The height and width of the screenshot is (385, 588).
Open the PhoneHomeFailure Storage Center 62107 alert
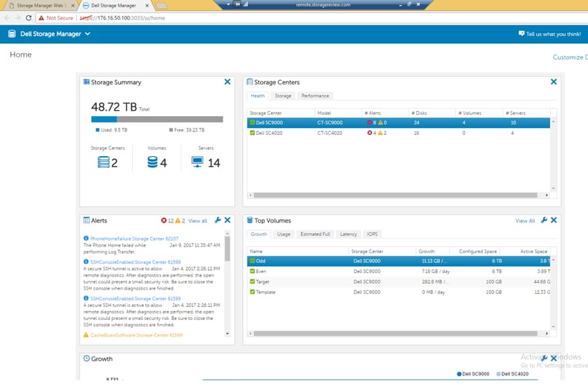pyautogui.click(x=134, y=238)
